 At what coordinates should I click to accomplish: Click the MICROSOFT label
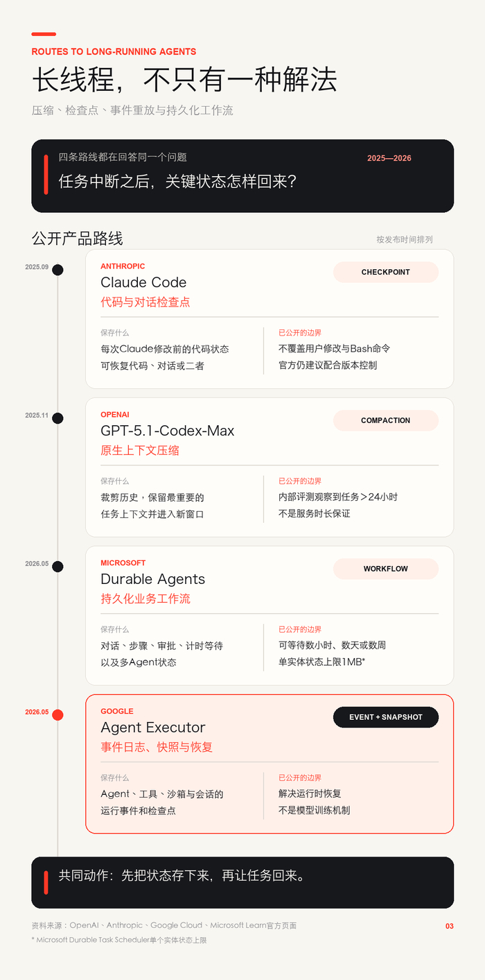[123, 563]
